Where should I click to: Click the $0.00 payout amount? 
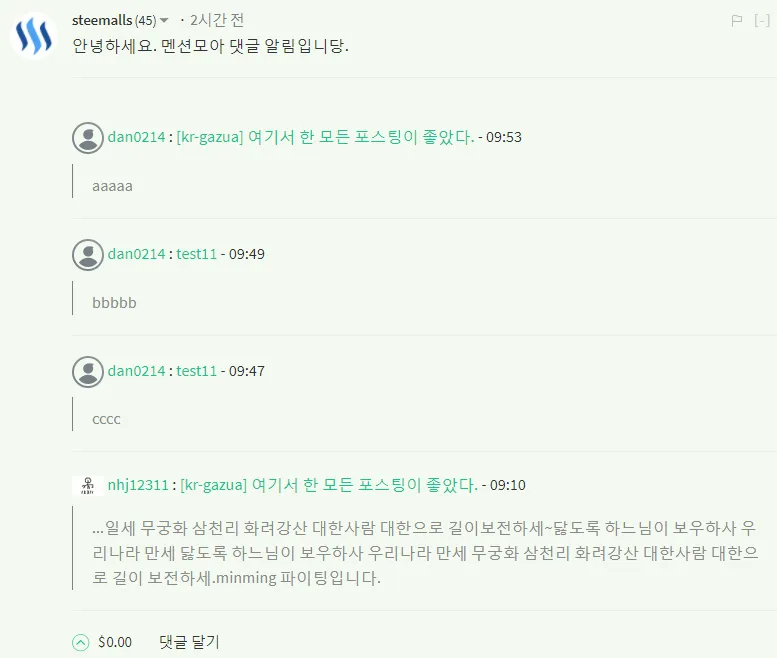pyautogui.click(x=115, y=642)
